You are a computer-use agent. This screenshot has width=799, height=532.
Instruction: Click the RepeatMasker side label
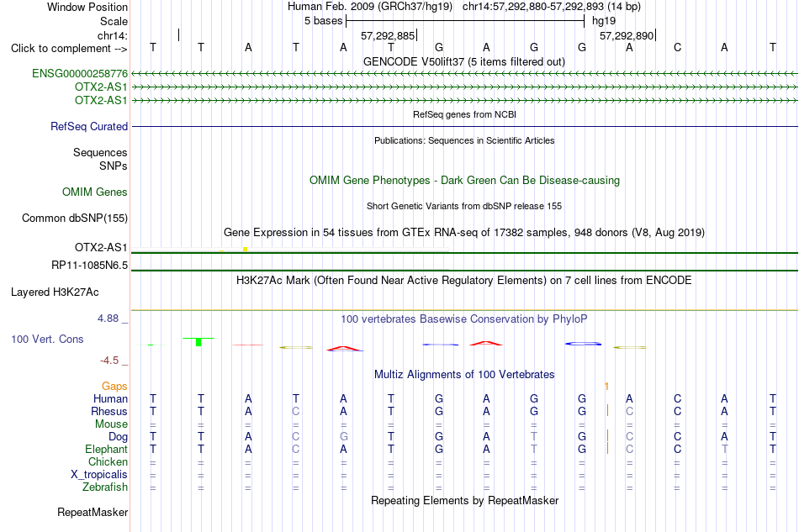click(93, 512)
